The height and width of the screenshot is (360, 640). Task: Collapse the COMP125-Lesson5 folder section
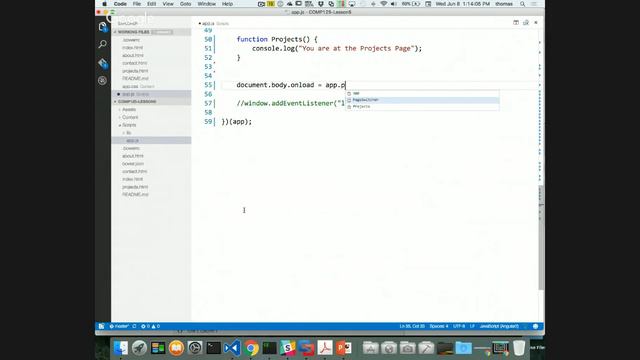click(137, 102)
